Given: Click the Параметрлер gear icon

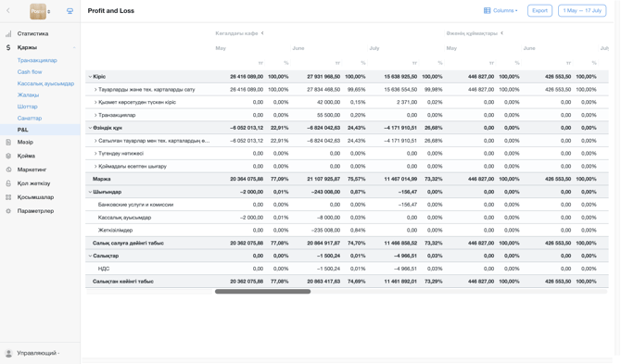Looking at the screenshot, I should coord(8,211).
